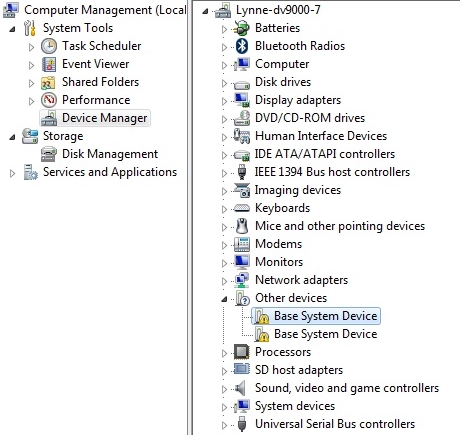This screenshot has height=435, width=460.
Task: Select Device Manager in left pane
Action: [105, 118]
